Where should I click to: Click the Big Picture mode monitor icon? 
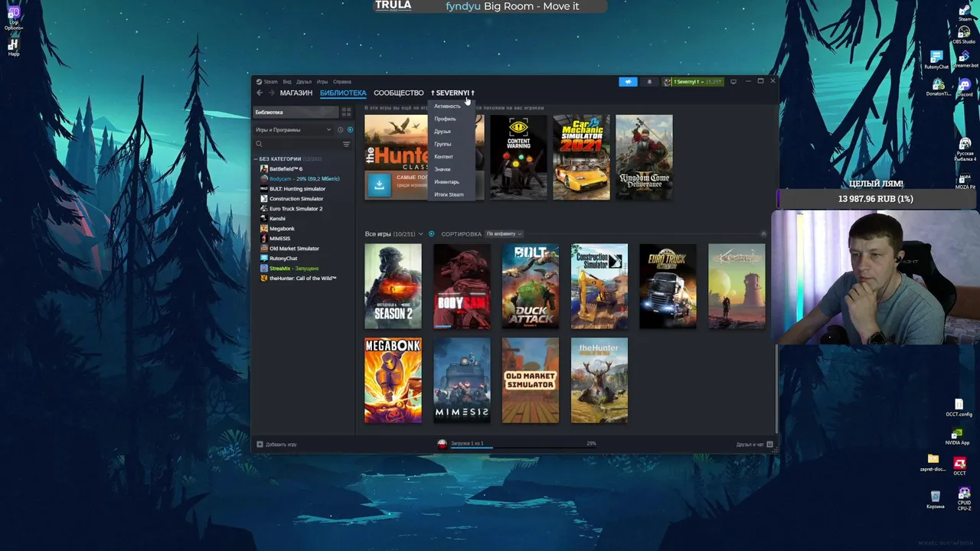[733, 82]
